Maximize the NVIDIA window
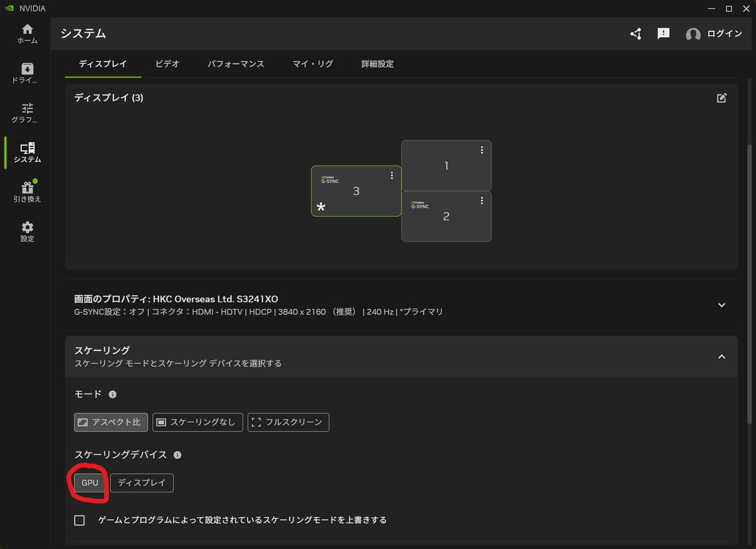Image resolution: width=756 pixels, height=549 pixels. [729, 8]
